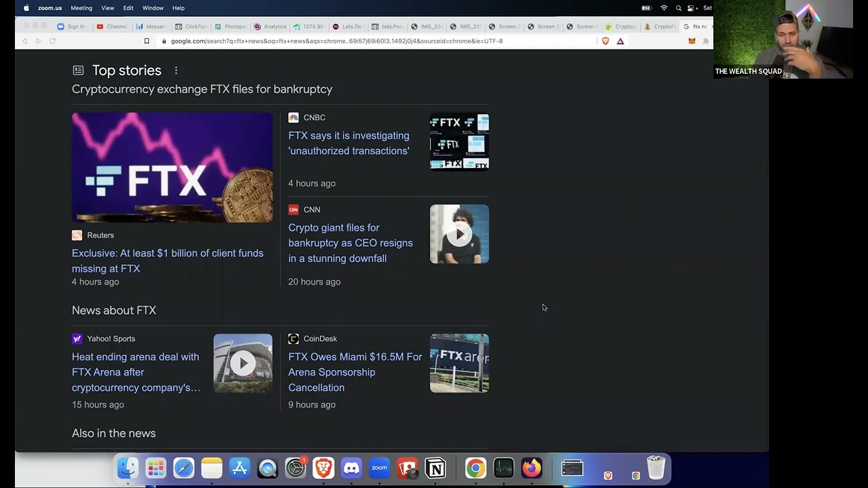The height and width of the screenshot is (488, 868).
Task: Switch to the Analytics browser tab
Action: (x=269, y=26)
